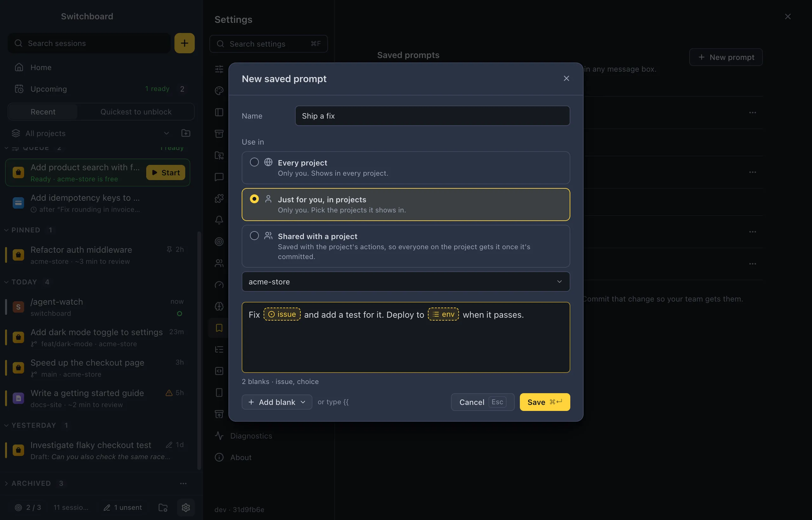Screen dimensions: 812x520
Task: Open settings gear in Switchboard footer
Action: coord(186,507)
